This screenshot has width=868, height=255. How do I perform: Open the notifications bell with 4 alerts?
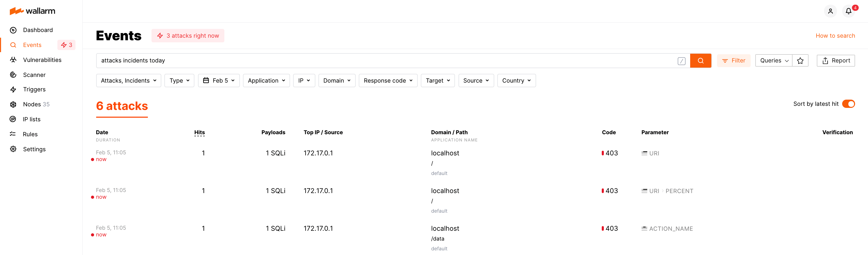[848, 11]
